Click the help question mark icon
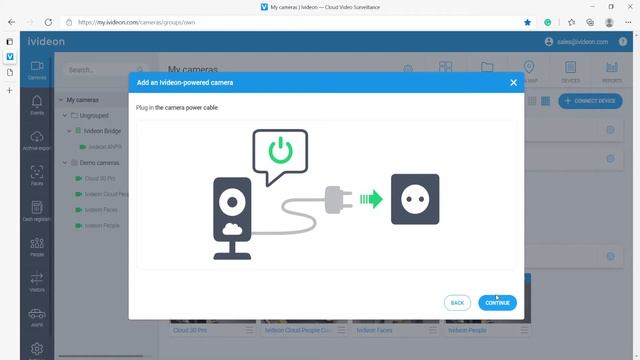 tap(622, 42)
